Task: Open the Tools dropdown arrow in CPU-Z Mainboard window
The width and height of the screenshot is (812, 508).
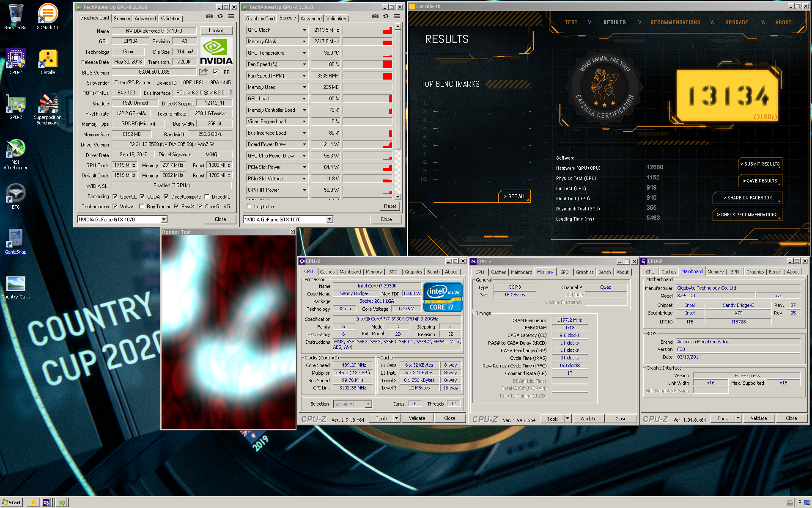Action: coord(738,419)
